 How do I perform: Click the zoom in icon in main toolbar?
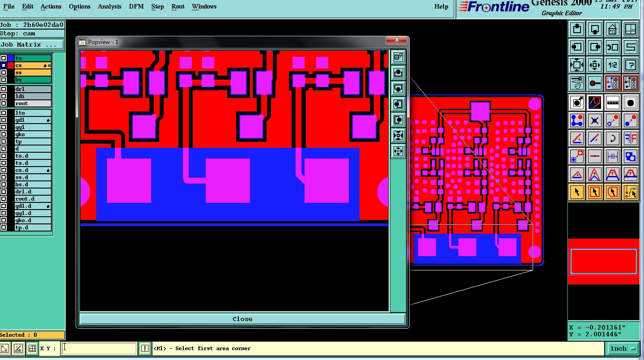coord(577,65)
